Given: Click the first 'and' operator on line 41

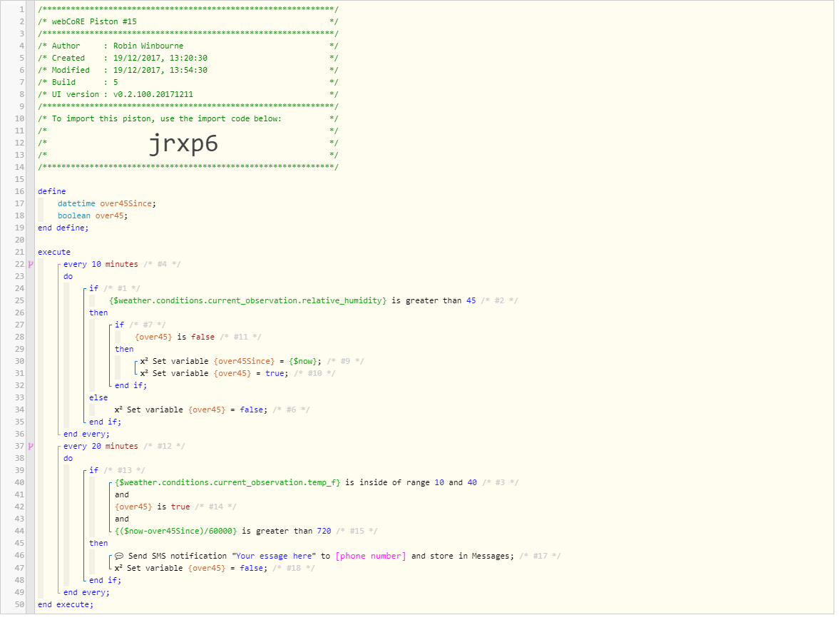Looking at the screenshot, I should [122, 494].
